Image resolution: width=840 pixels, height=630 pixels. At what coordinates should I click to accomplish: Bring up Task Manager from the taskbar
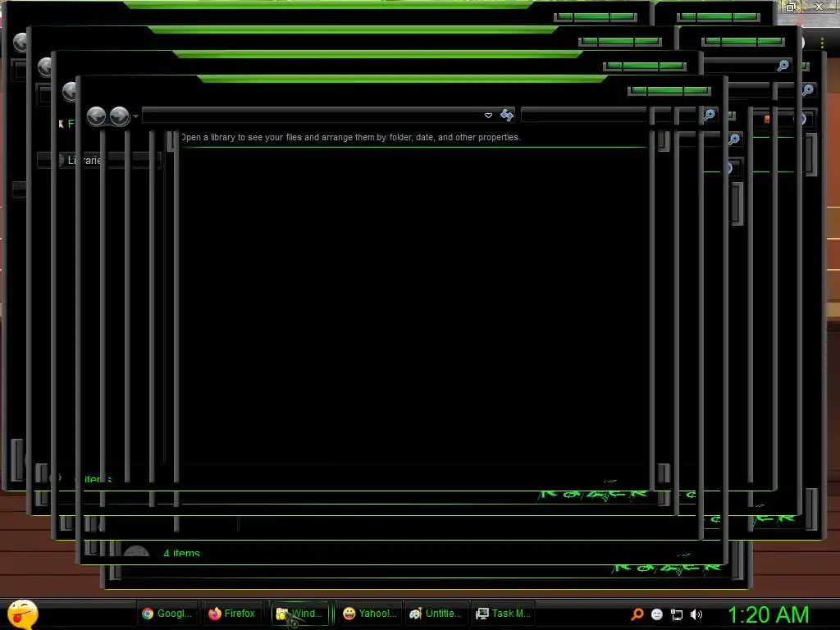pos(503,614)
